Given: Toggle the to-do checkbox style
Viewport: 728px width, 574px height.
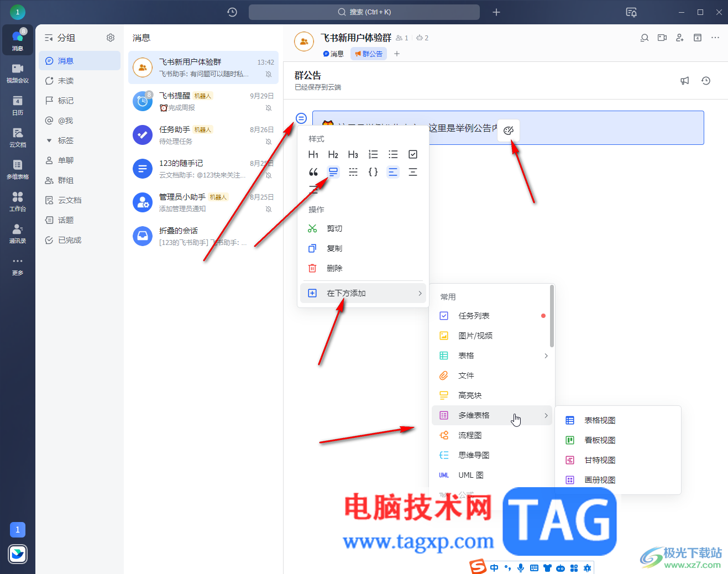Looking at the screenshot, I should coord(413,154).
